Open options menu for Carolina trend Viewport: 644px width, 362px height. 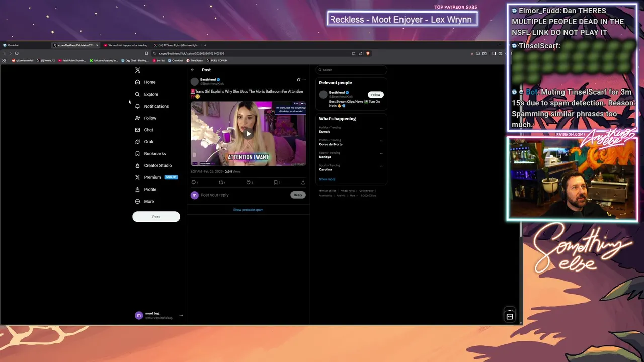[382, 166]
